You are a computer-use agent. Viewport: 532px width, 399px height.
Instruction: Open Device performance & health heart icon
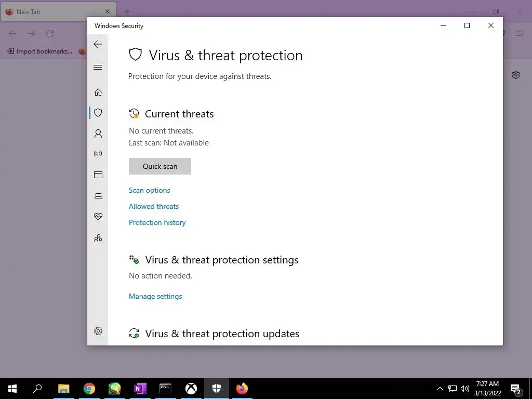[x=98, y=217]
